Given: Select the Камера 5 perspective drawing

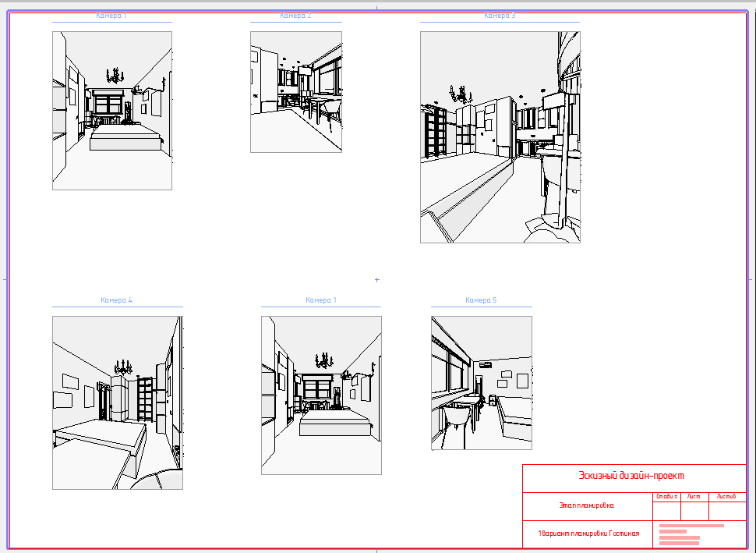Looking at the screenshot, I should coord(482,383).
